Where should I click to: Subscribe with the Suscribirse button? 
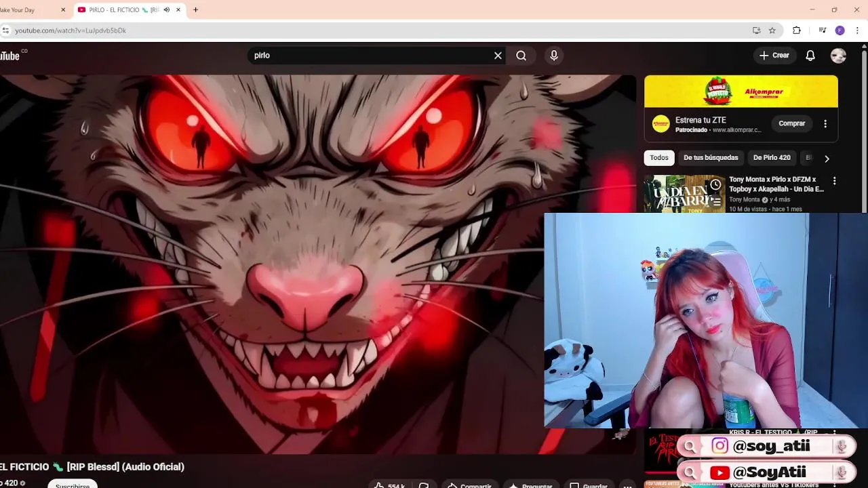pyautogui.click(x=73, y=484)
